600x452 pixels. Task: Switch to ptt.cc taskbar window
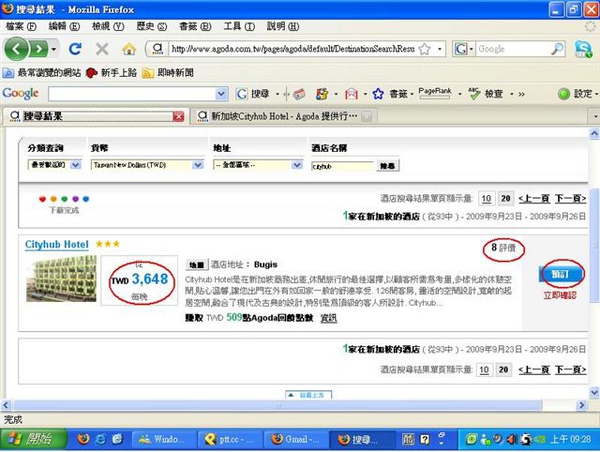(x=230, y=439)
